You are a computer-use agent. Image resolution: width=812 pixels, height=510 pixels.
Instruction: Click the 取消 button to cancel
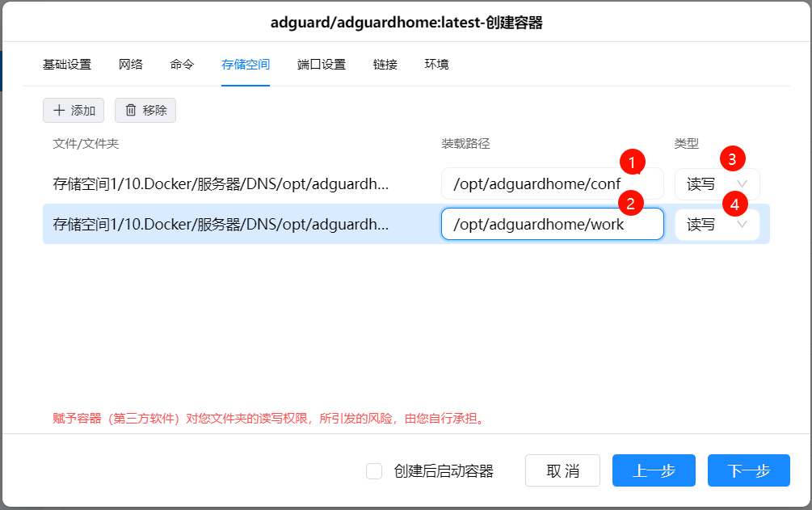click(x=562, y=470)
